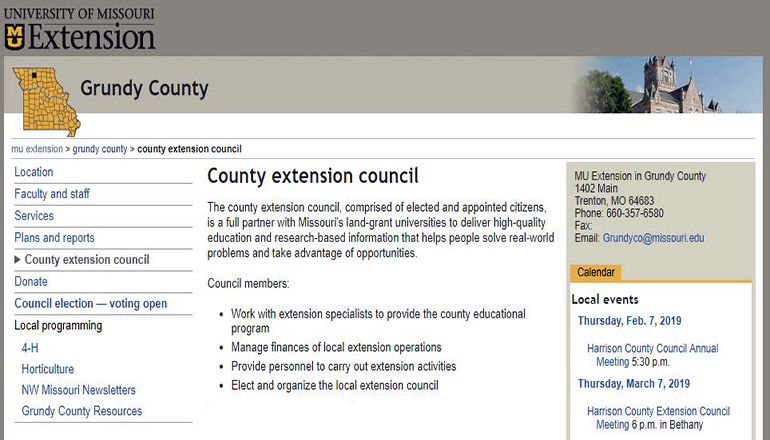The width and height of the screenshot is (770, 440).
Task: Open the 'grundy county' breadcrumb link
Action: (x=100, y=149)
